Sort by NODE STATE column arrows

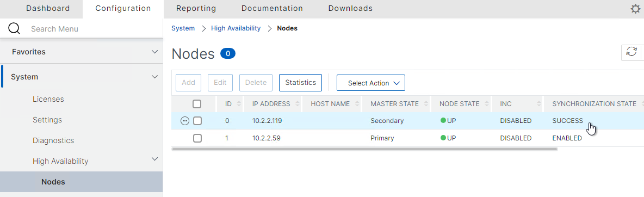click(x=487, y=104)
